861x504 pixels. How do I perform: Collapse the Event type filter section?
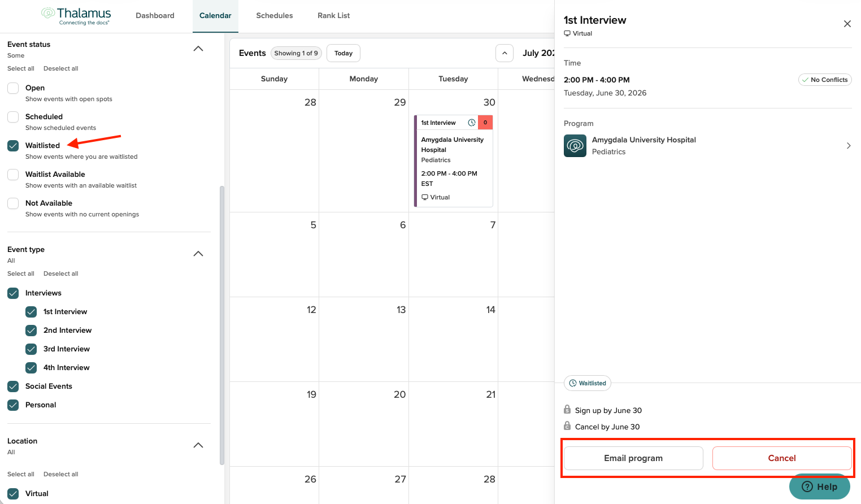[x=198, y=254]
